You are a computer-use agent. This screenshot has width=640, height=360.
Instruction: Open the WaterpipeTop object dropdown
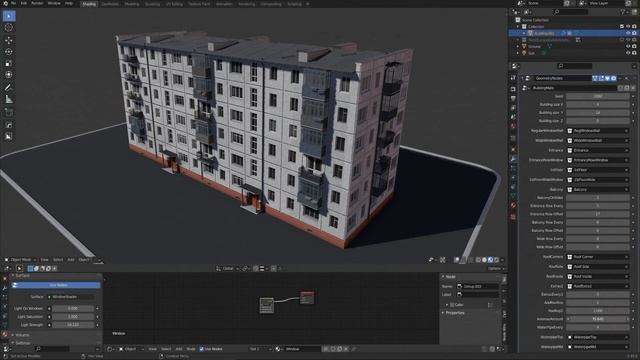click(598, 337)
